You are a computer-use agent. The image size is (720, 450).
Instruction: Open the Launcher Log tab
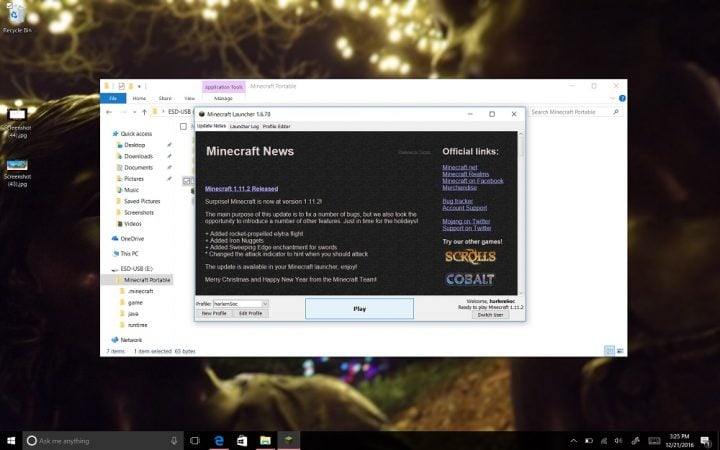244,126
